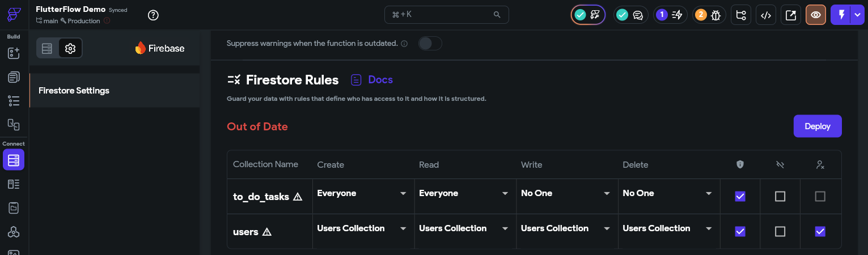Uncheck the user-delete checkbox for users
Image resolution: width=868 pixels, height=255 pixels.
[x=820, y=231]
